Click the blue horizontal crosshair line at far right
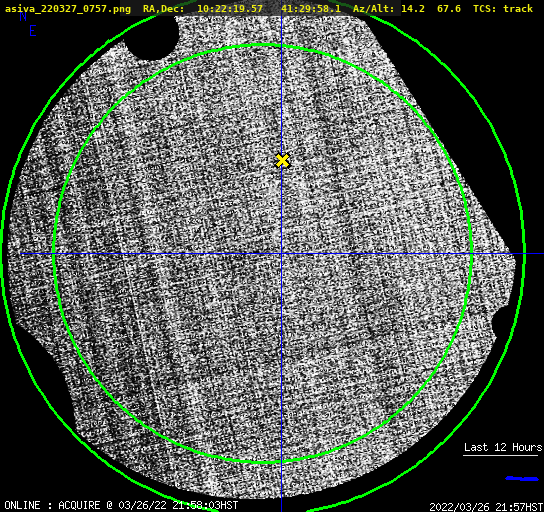The height and width of the screenshot is (512, 544). pyautogui.click(x=534, y=254)
